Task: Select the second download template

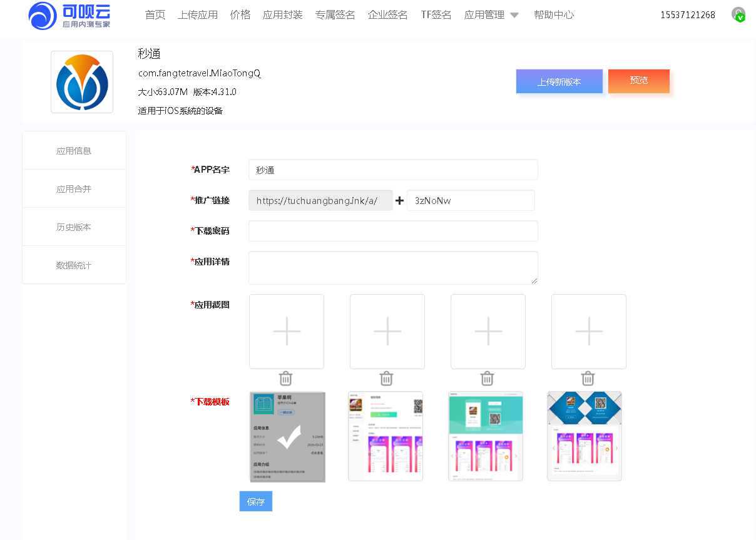Action: pos(385,436)
